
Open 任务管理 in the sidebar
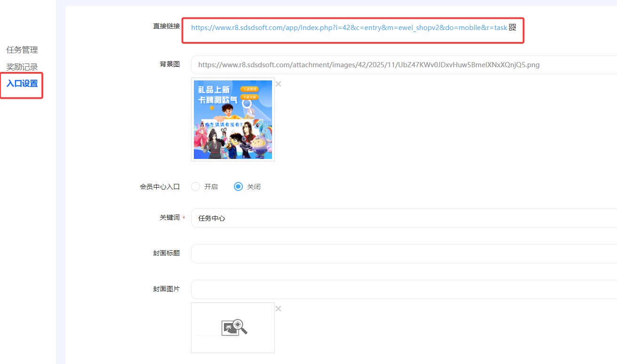pos(22,50)
